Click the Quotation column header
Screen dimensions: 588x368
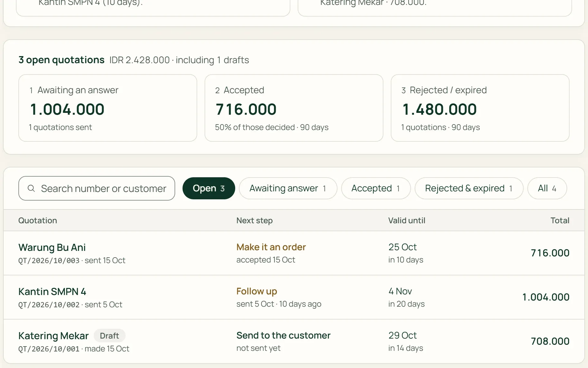38,220
